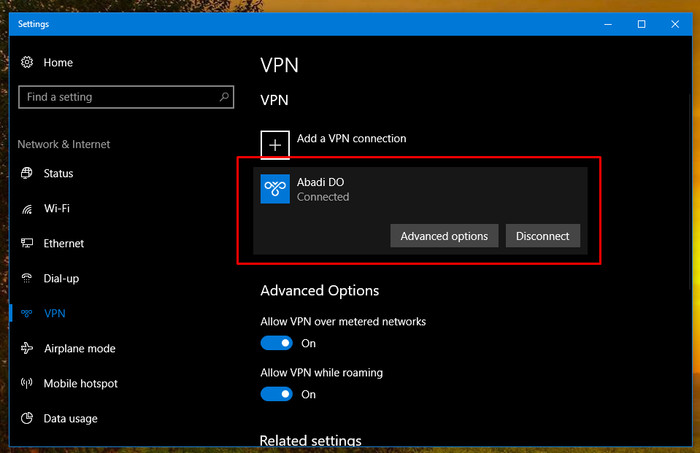Click the Wi-Fi signal icon

27,208
